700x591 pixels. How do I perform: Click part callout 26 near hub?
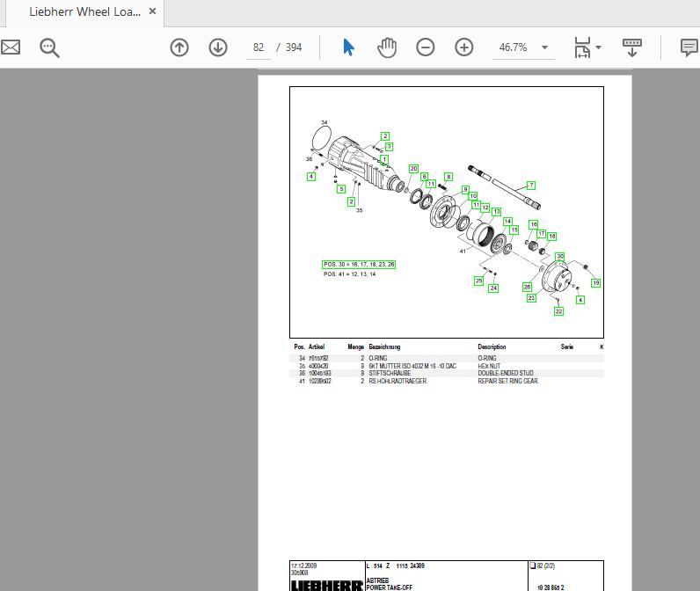(x=528, y=287)
